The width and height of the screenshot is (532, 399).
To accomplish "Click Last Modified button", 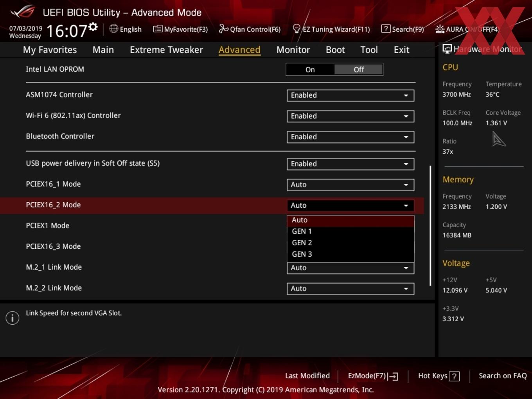I will pos(307,376).
